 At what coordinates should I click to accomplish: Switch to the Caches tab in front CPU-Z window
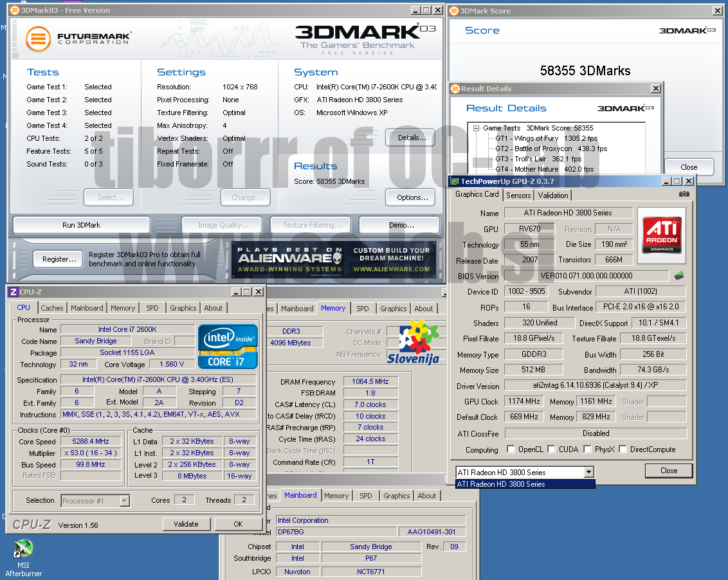pos(52,308)
